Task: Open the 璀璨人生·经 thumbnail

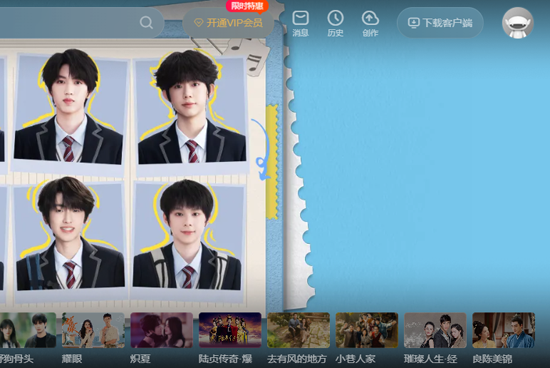Action: pyautogui.click(x=435, y=330)
